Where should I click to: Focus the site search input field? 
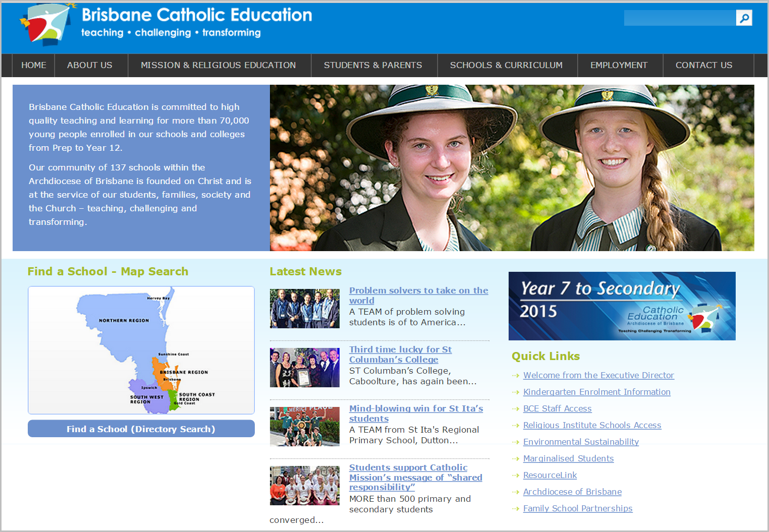pyautogui.click(x=680, y=18)
